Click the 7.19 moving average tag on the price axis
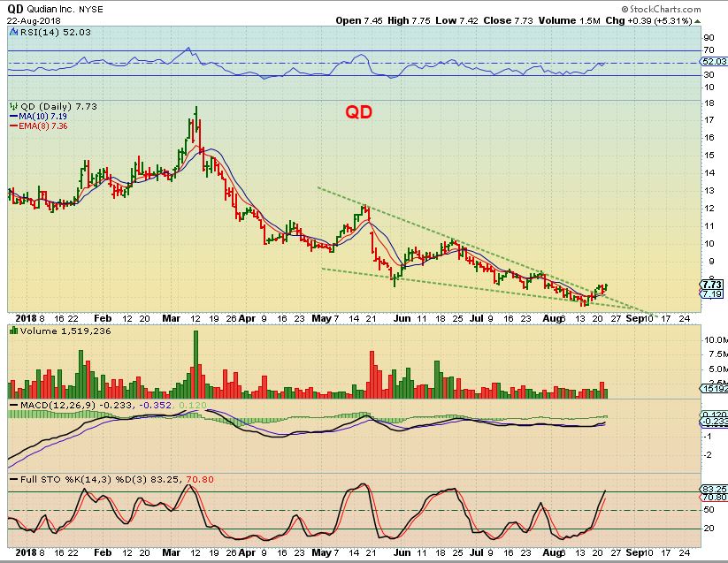This screenshot has height=563, width=728. coord(712,294)
